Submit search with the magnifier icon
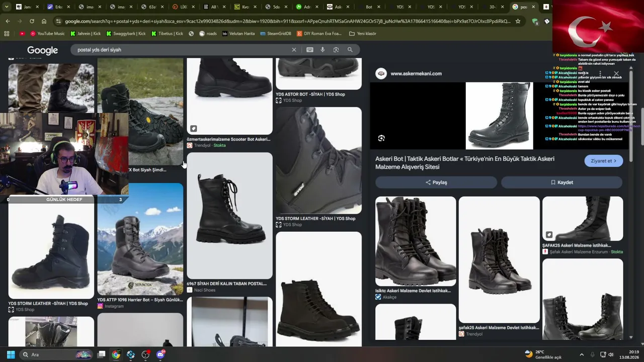This screenshot has width=644, height=362. pyautogui.click(x=350, y=50)
